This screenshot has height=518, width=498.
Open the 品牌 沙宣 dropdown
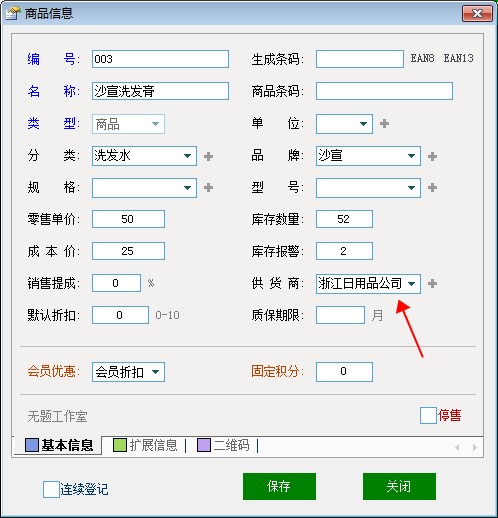412,156
